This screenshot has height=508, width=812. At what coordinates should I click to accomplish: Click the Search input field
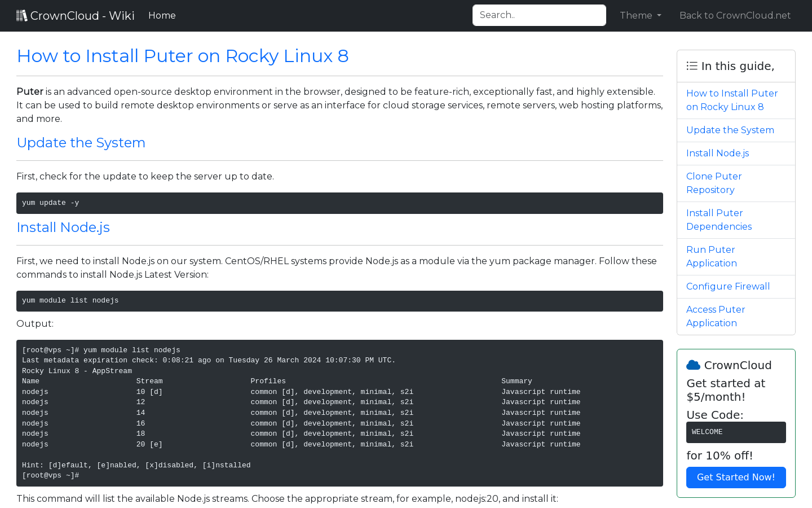tap(539, 15)
